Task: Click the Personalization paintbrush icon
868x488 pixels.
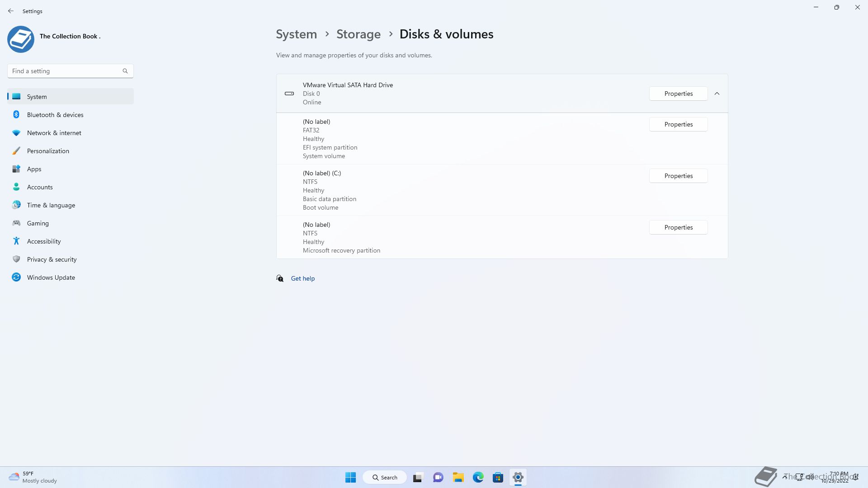Action: coord(16,151)
